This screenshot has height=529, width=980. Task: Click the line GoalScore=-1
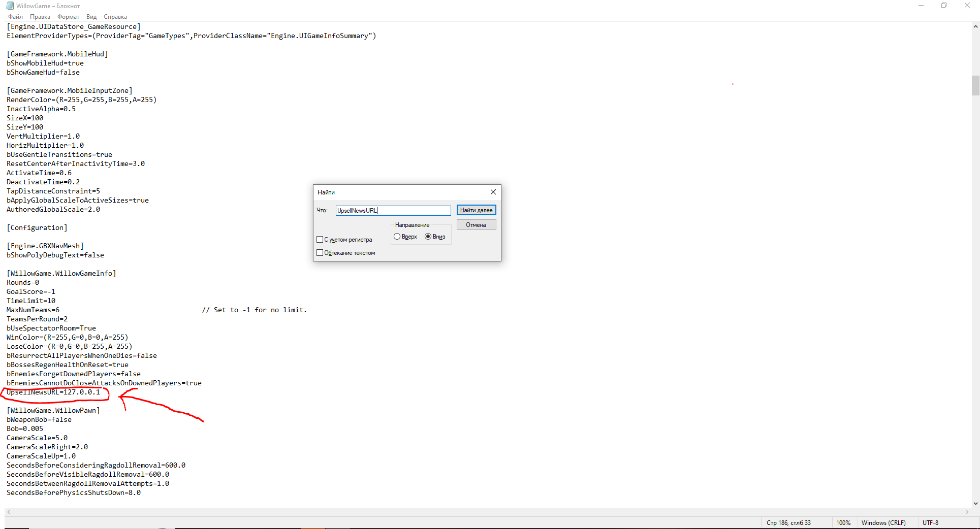(x=31, y=292)
